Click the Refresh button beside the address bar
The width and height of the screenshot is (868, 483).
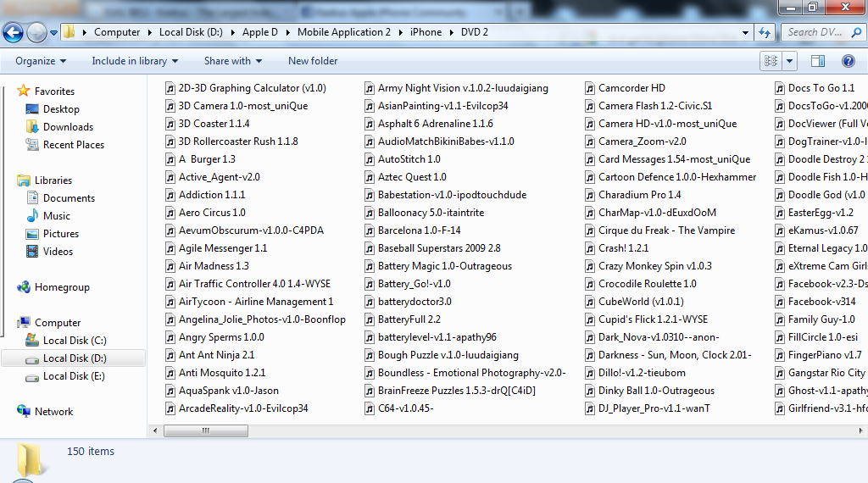765,33
